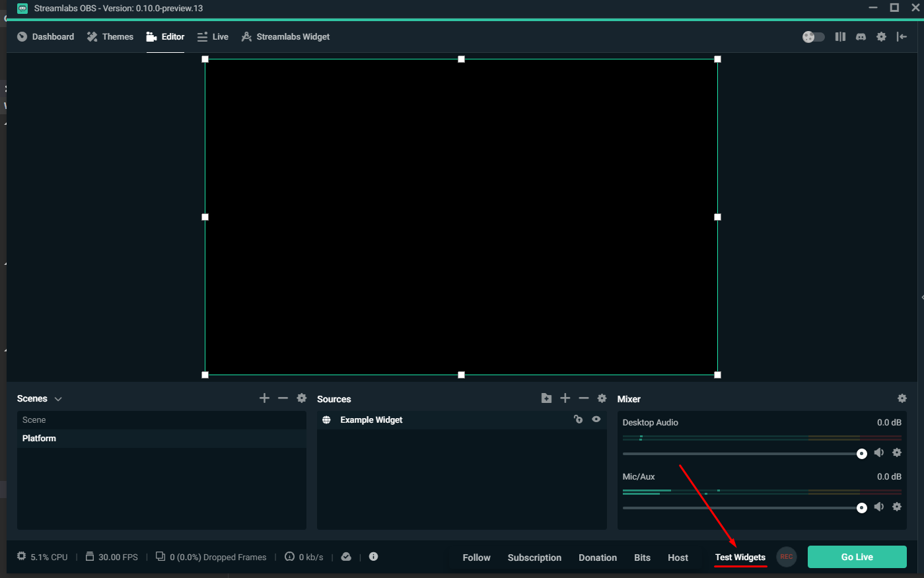924x578 pixels.
Task: Expand the Scenes collection dropdown
Action: click(58, 399)
